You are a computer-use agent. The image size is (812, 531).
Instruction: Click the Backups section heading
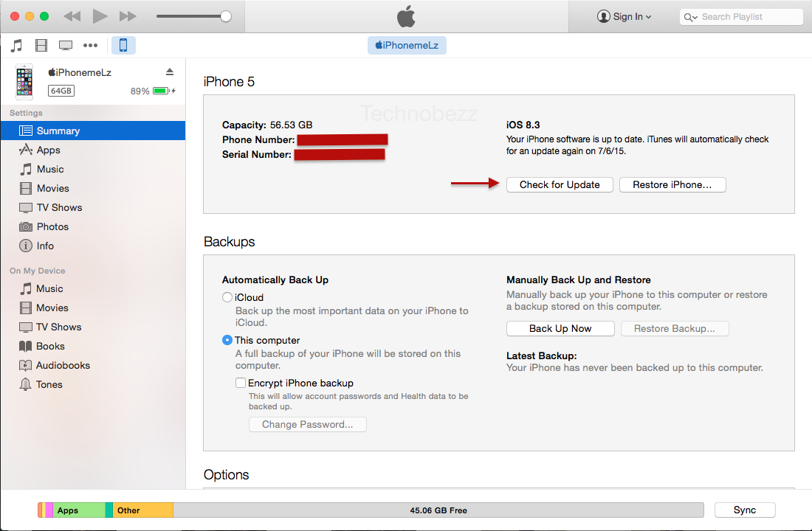point(230,242)
